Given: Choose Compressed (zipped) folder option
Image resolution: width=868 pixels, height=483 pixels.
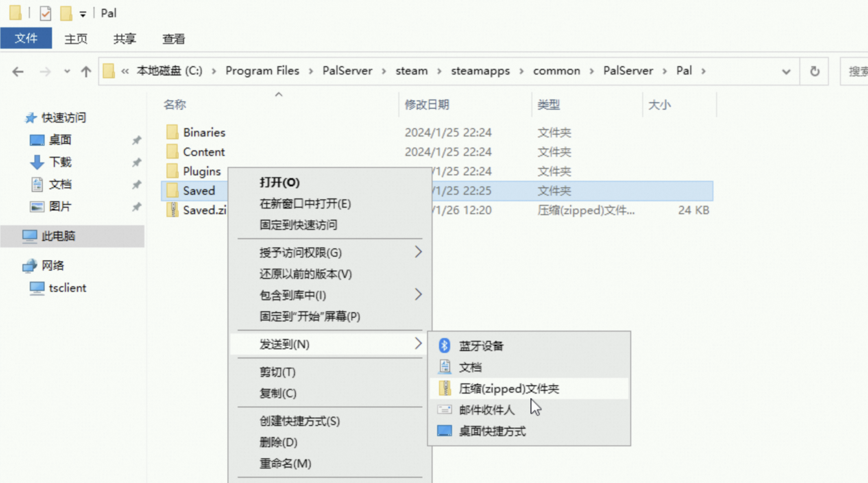Looking at the screenshot, I should pyautogui.click(x=508, y=389).
